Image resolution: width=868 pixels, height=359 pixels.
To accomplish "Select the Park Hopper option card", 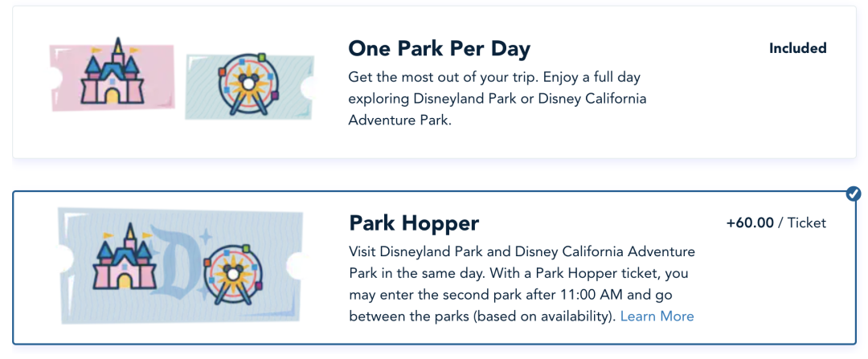I will (434, 267).
